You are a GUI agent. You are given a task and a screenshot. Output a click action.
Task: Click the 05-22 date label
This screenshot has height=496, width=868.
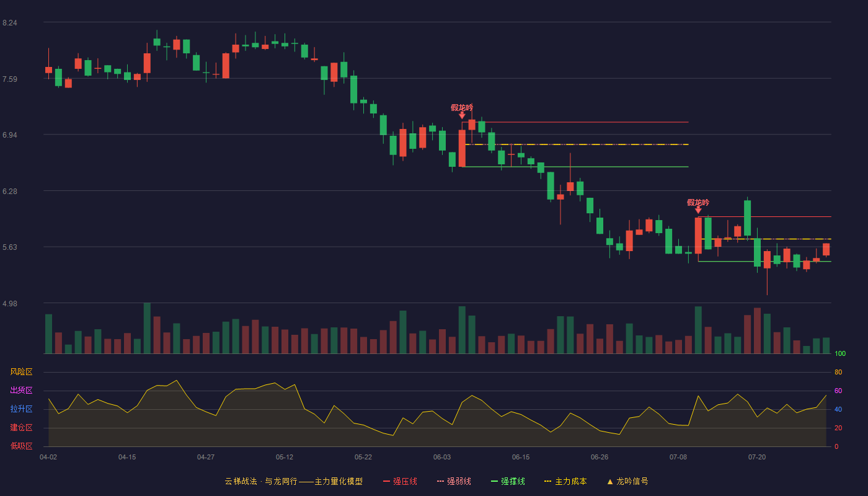[363, 457]
